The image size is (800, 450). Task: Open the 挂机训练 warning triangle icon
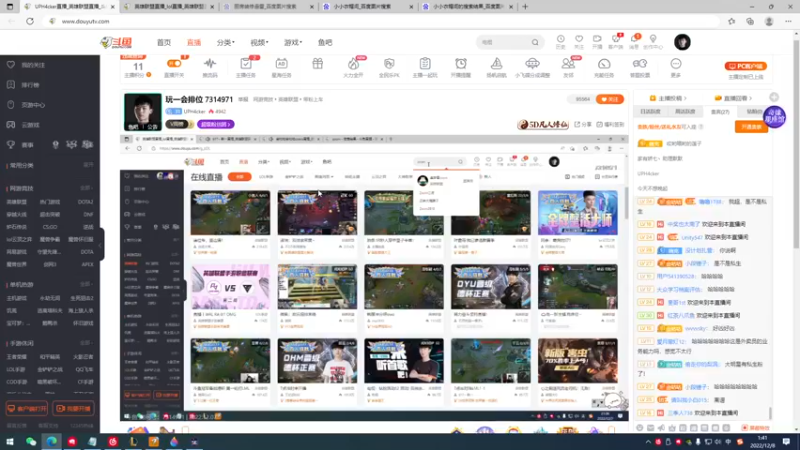[496, 64]
